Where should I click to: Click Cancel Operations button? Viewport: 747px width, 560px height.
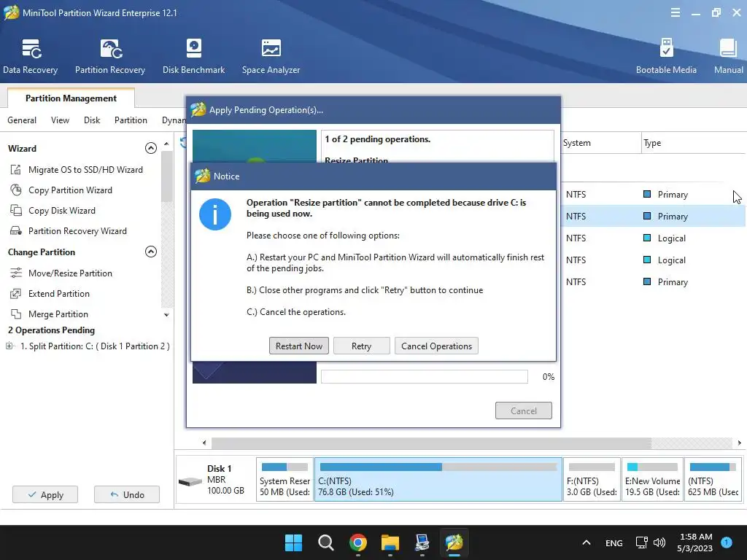(x=436, y=346)
